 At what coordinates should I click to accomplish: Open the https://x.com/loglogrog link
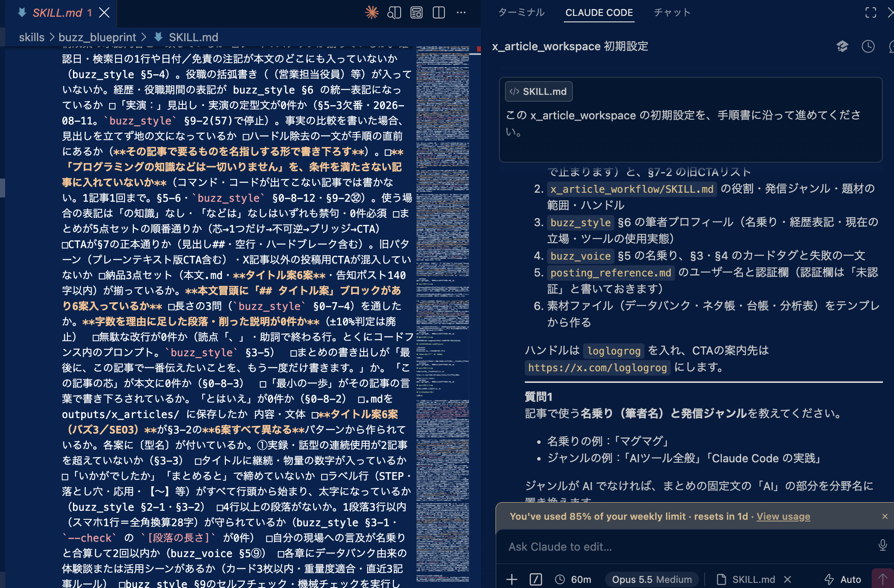pos(597,367)
